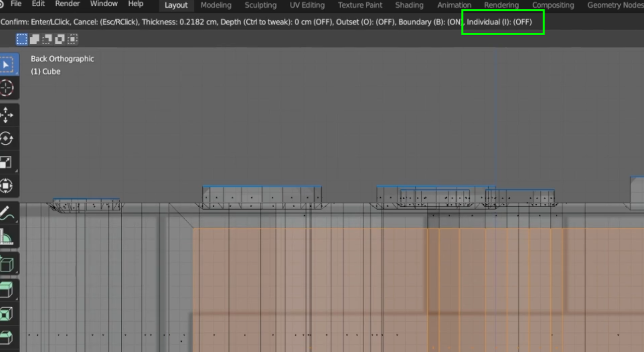Switch to the Texture Paint workspace
644x352 pixels.
pyautogui.click(x=360, y=6)
